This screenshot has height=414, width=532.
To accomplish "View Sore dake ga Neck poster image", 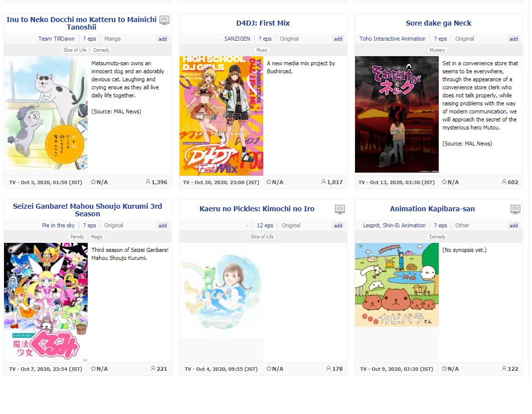I will tap(397, 114).
